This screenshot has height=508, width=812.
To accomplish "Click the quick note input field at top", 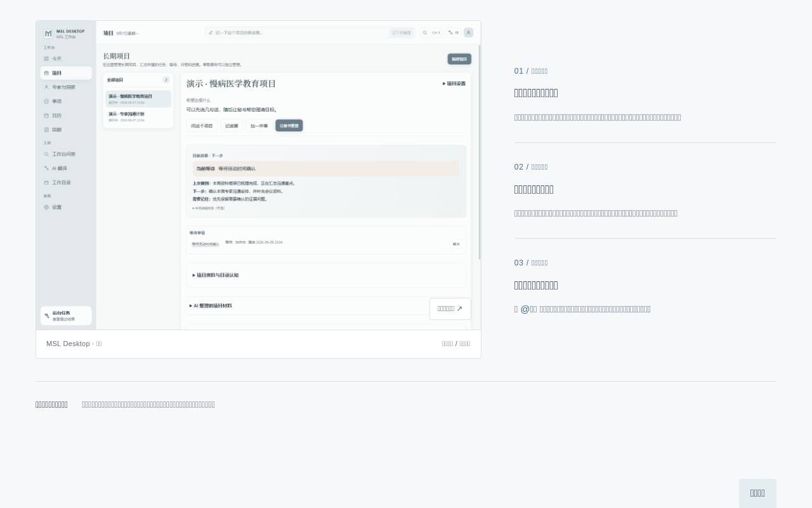I will click(310, 32).
